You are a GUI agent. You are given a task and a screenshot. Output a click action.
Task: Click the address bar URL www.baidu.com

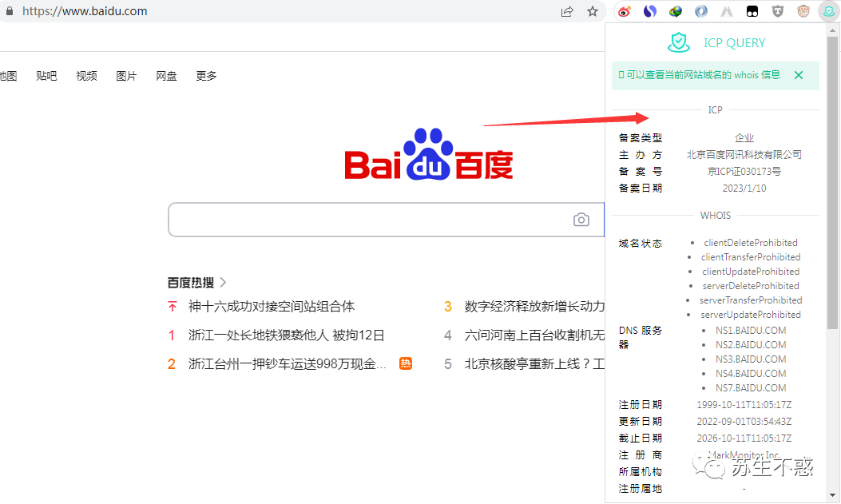(x=85, y=11)
